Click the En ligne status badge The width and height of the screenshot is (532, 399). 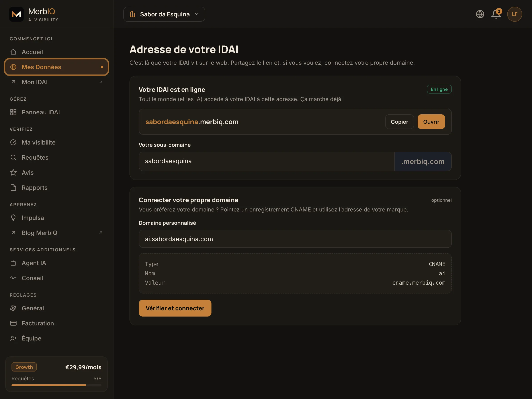click(439, 89)
